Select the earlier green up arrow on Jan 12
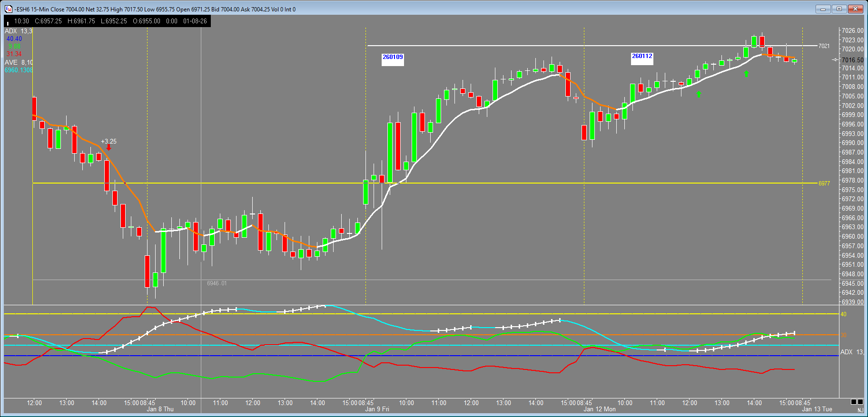 pyautogui.click(x=699, y=95)
